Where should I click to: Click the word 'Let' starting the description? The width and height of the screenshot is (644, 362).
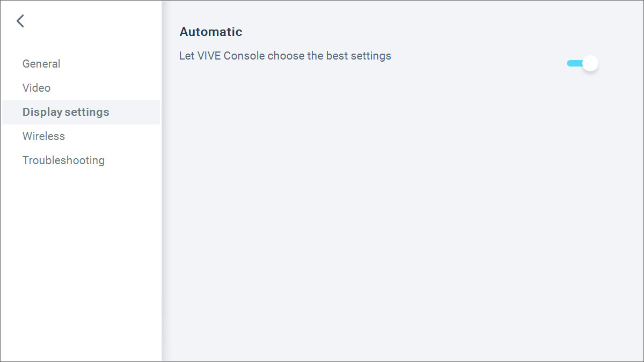pyautogui.click(x=187, y=56)
